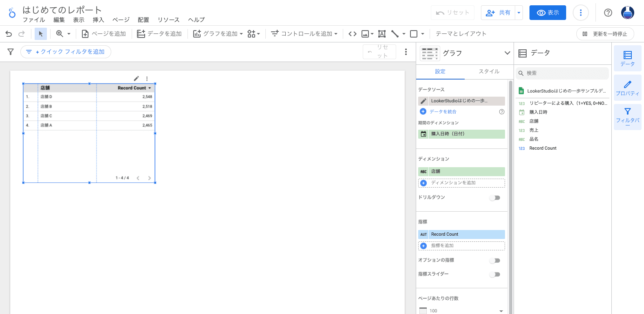The image size is (644, 314).
Task: Open the chart's three-dot options menu
Action: pyautogui.click(x=147, y=78)
